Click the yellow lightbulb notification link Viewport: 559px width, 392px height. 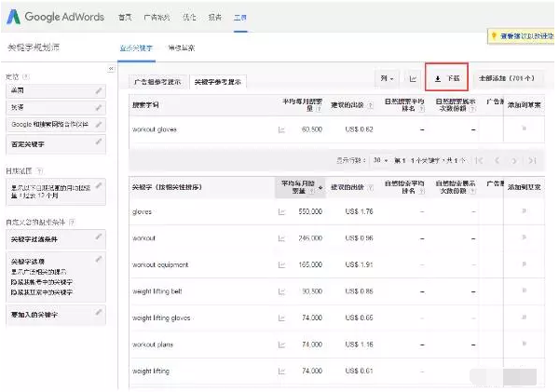coord(524,36)
